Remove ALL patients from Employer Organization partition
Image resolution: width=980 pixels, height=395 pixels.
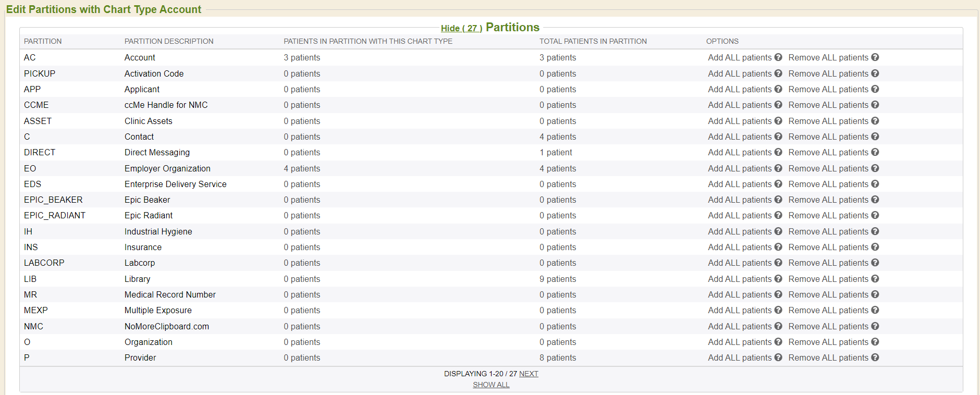[828, 168]
